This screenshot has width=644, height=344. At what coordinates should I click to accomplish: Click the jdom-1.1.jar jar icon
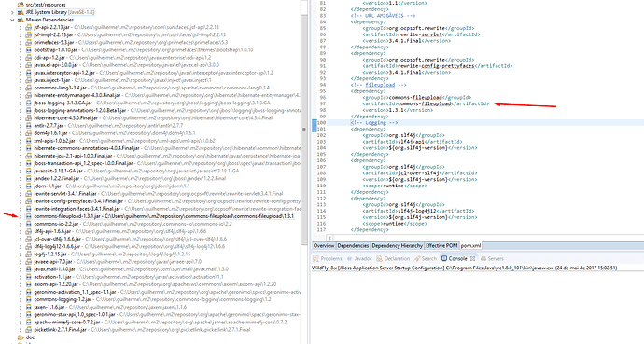(x=28, y=186)
